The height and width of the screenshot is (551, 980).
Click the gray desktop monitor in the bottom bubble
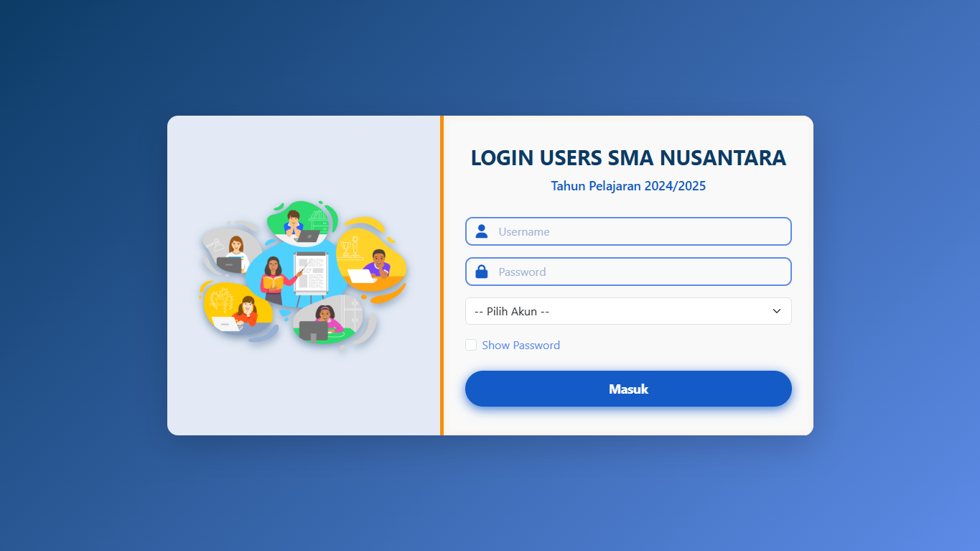[313, 330]
